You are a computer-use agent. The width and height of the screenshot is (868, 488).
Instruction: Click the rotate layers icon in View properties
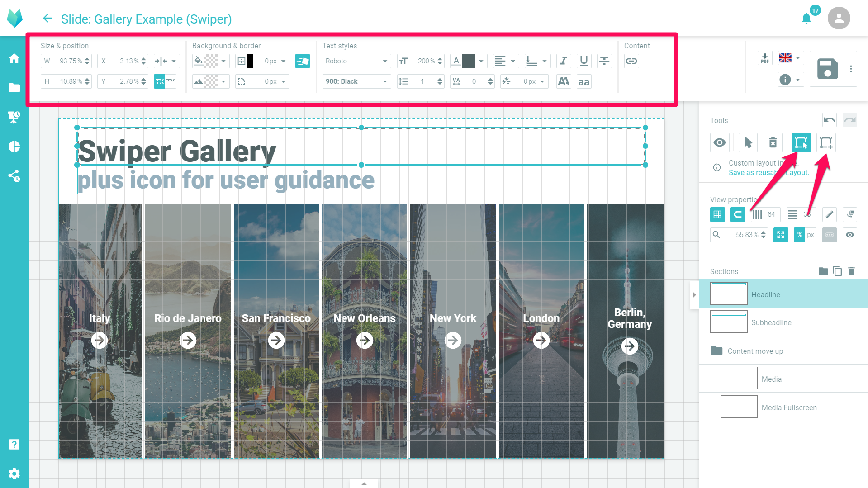click(x=850, y=214)
